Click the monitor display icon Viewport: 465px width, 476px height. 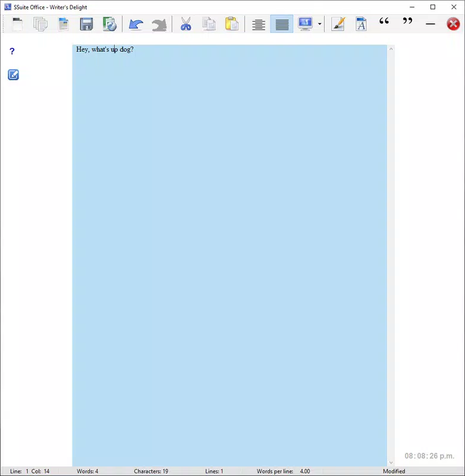coord(305,24)
